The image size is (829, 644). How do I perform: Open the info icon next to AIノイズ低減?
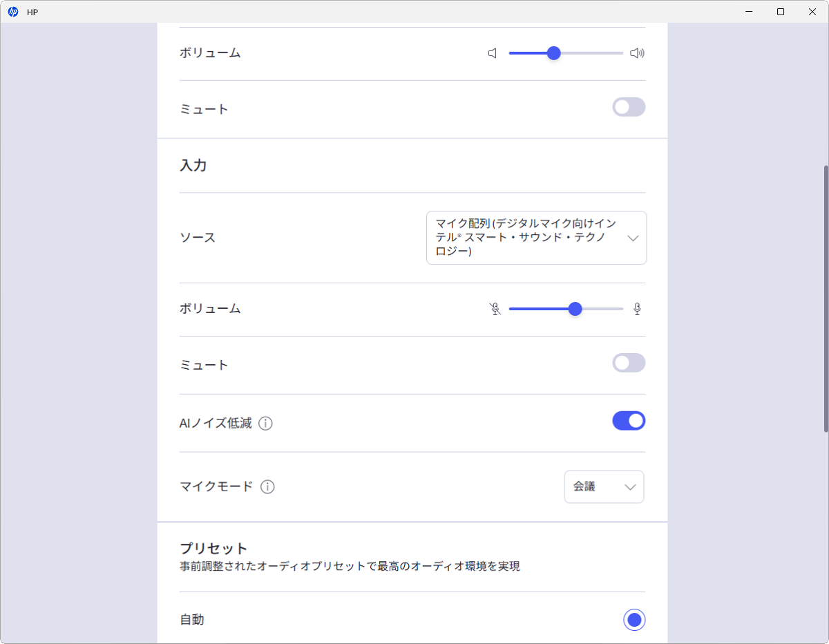[265, 424]
